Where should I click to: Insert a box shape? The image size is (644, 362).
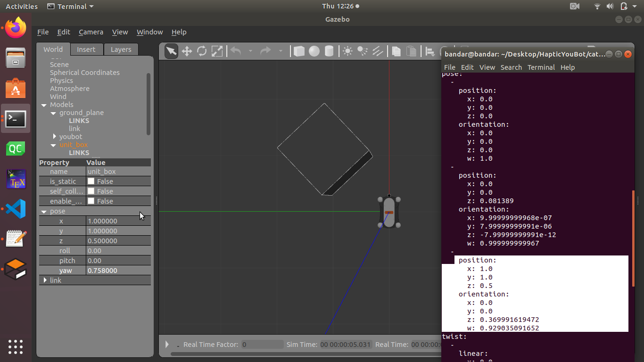tap(299, 51)
